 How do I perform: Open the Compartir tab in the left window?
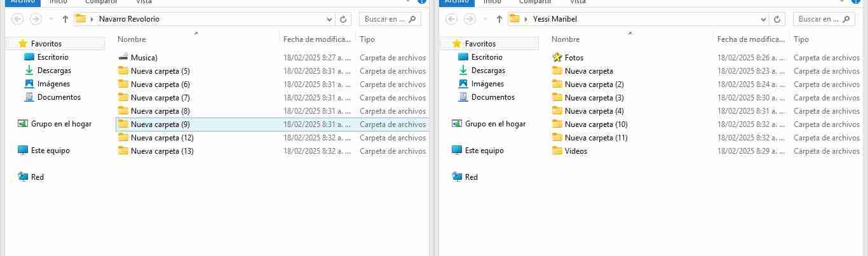pyautogui.click(x=100, y=2)
